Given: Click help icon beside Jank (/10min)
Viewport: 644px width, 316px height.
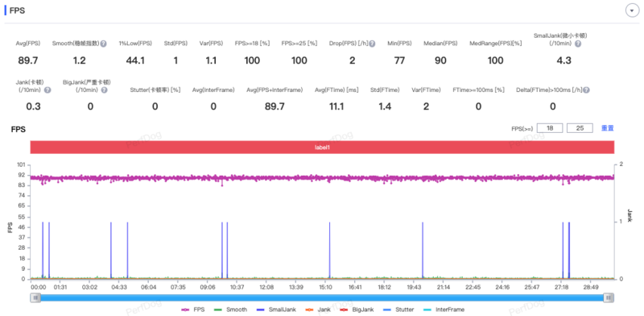Looking at the screenshot, I should pos(47,89).
